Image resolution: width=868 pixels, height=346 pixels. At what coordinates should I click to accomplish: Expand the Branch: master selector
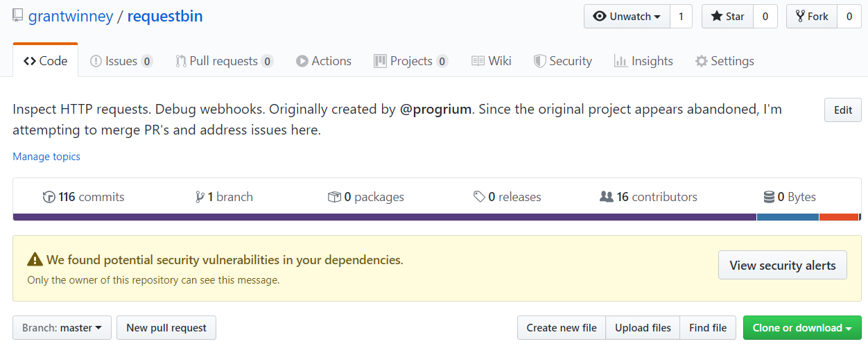[62, 328]
